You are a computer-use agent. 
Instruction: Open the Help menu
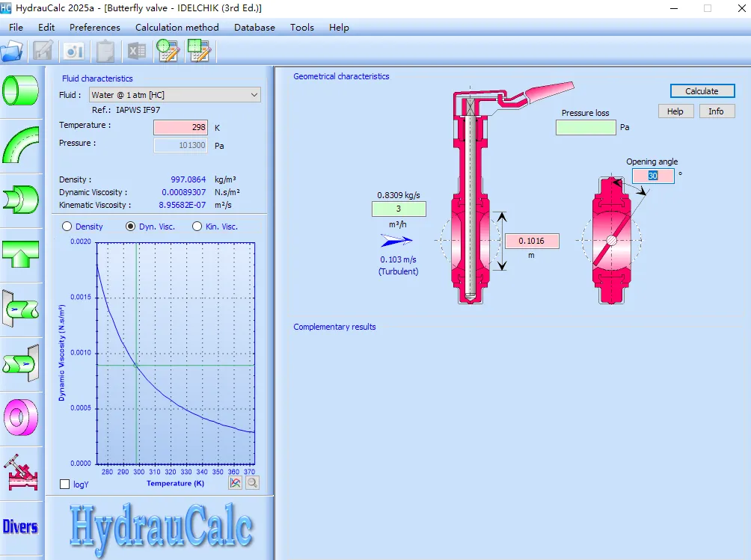point(339,27)
